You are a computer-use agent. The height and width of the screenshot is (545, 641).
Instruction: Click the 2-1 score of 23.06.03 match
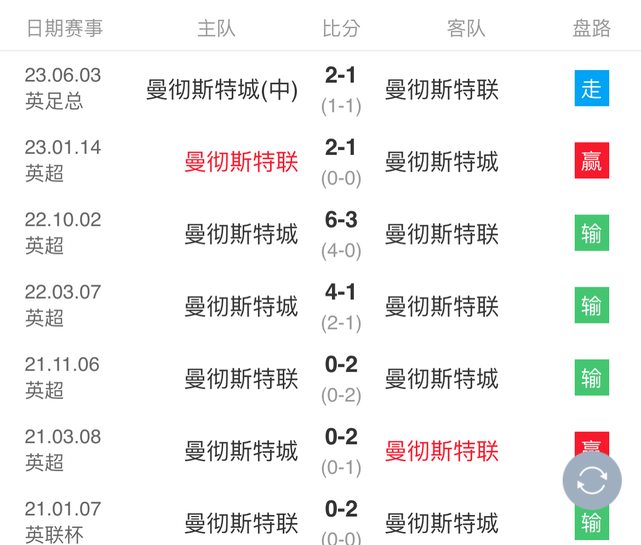[x=341, y=75]
